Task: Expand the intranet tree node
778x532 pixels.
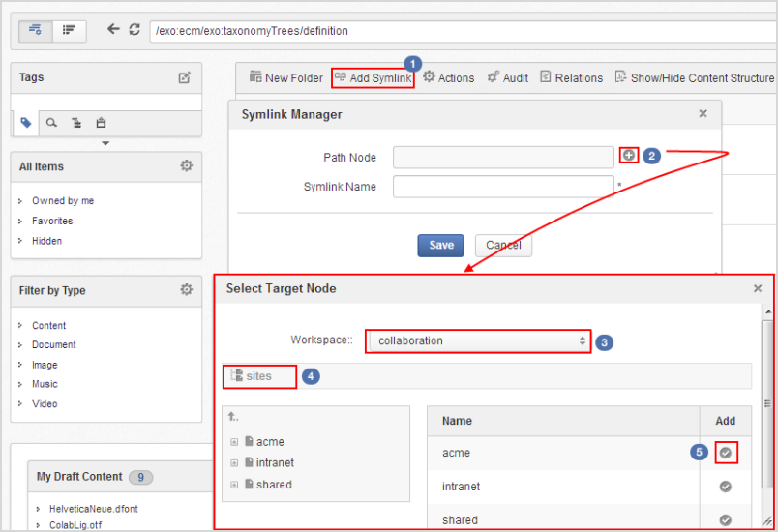Action: point(234,463)
